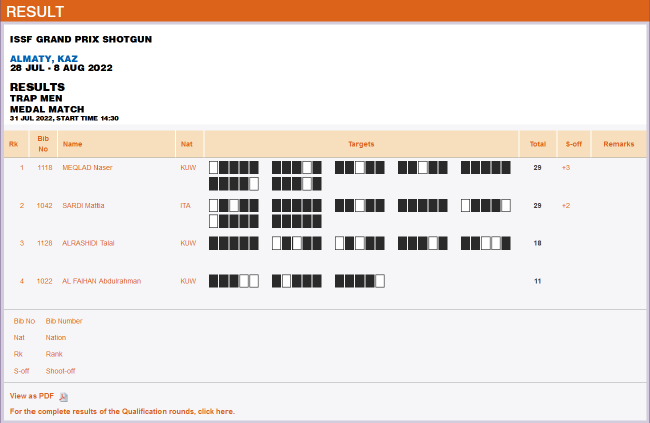650x423 pixels.
Task: Click KUW nation code for AL FAIHAN
Action: (188, 281)
